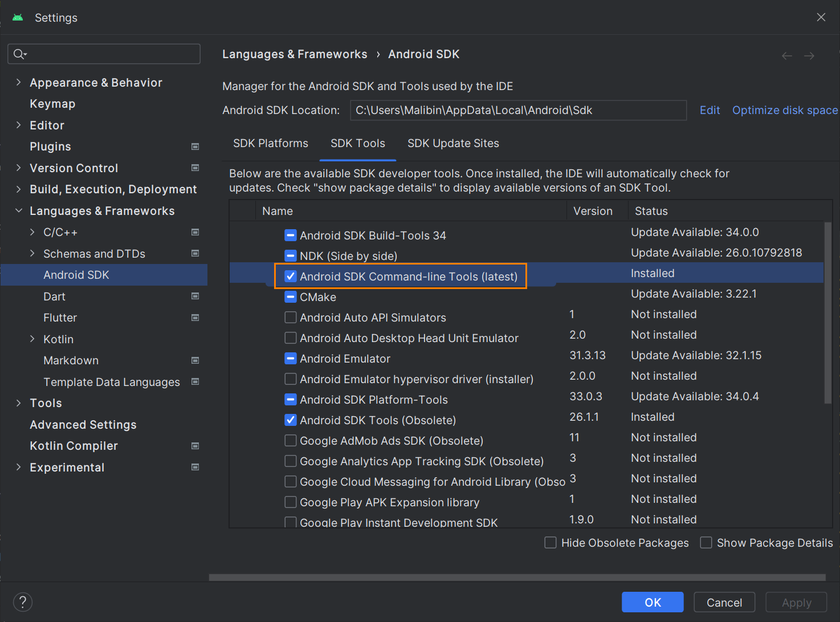
Task: Toggle Android SDK Build-Tools 34 checkbox
Action: (291, 235)
